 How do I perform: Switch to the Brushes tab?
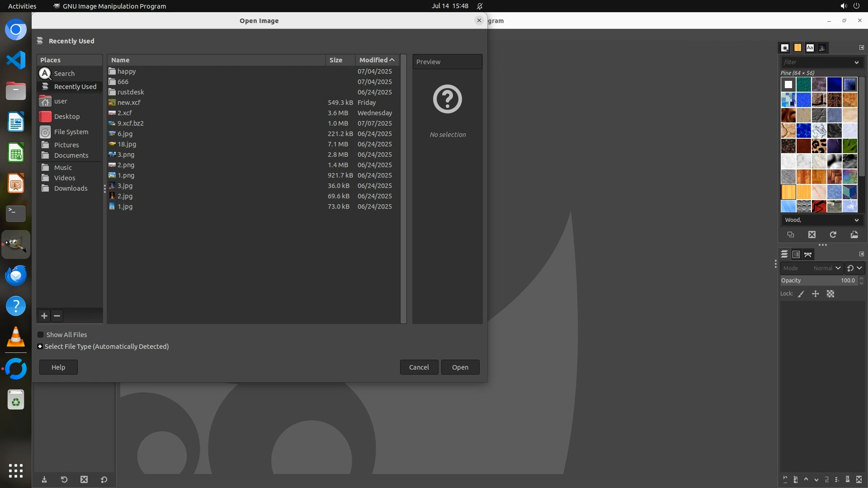pos(785,47)
